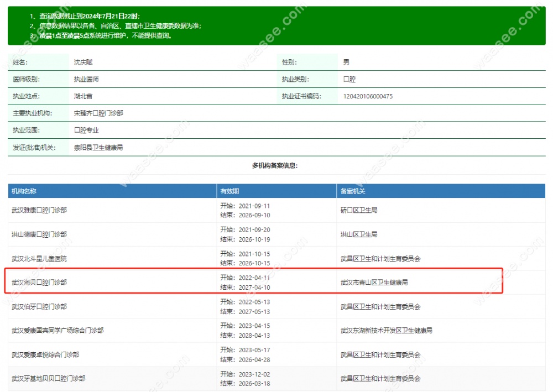Click institution 武汉北斗星儿童医院
Screen dimensions: 553x392
pyautogui.click(x=39, y=258)
